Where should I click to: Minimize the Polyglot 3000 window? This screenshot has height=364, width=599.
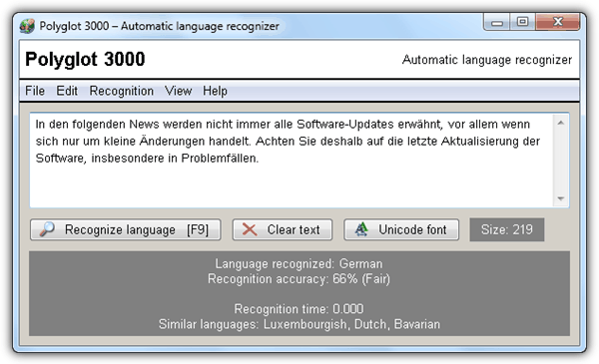pyautogui.click(x=496, y=23)
